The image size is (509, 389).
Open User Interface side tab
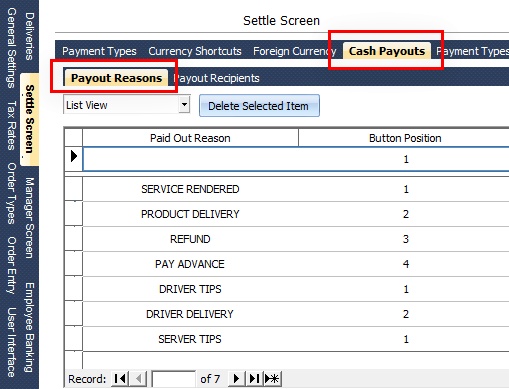(11, 342)
